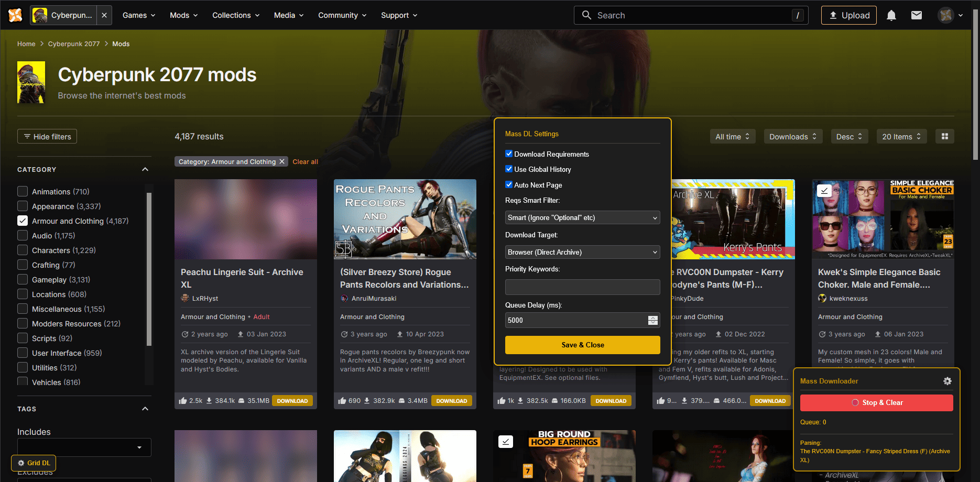Open the Download Target dropdown
Screen dimensions: 980x482
click(x=582, y=252)
